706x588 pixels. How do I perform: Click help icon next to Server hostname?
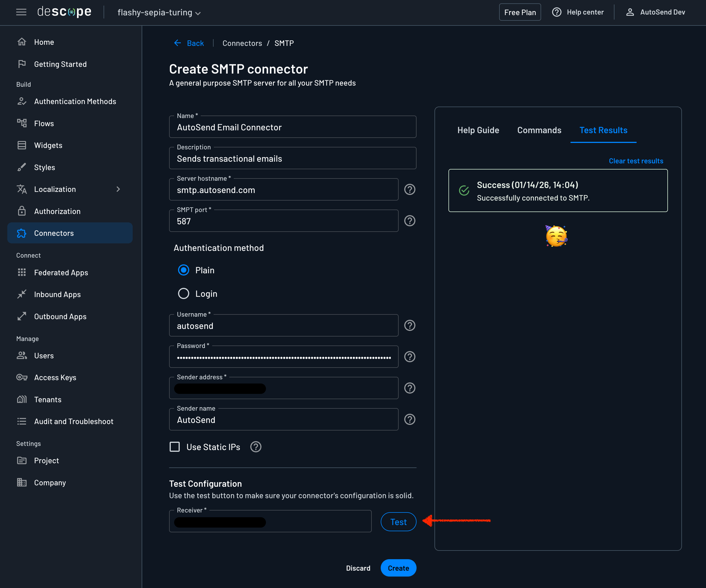tap(410, 189)
